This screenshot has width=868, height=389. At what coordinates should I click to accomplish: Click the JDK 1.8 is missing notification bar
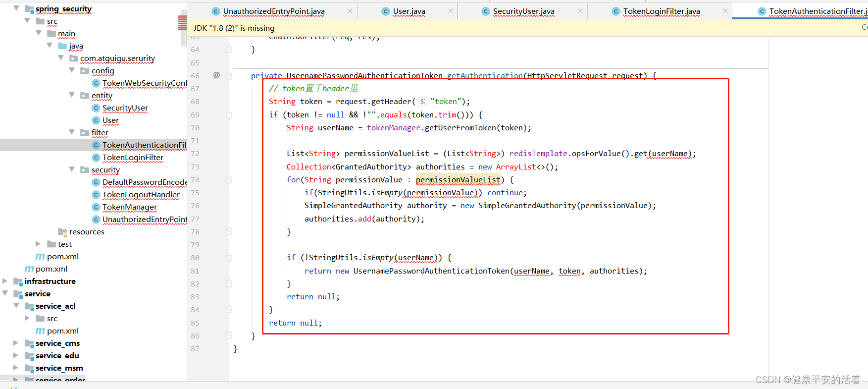[527, 28]
